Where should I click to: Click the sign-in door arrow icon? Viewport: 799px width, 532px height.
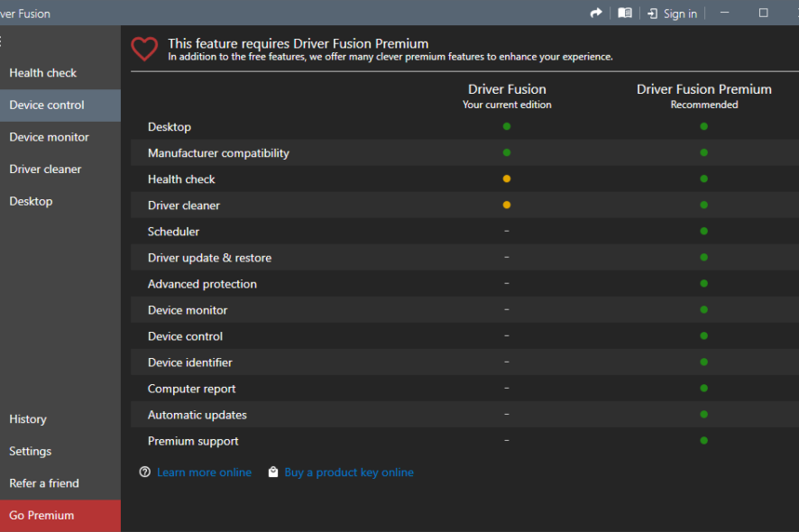(652, 14)
